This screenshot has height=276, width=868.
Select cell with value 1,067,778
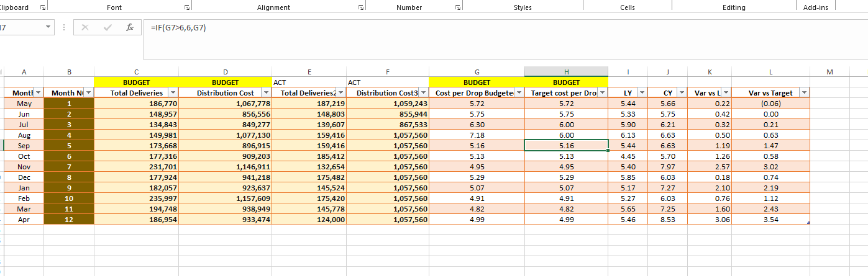point(225,104)
